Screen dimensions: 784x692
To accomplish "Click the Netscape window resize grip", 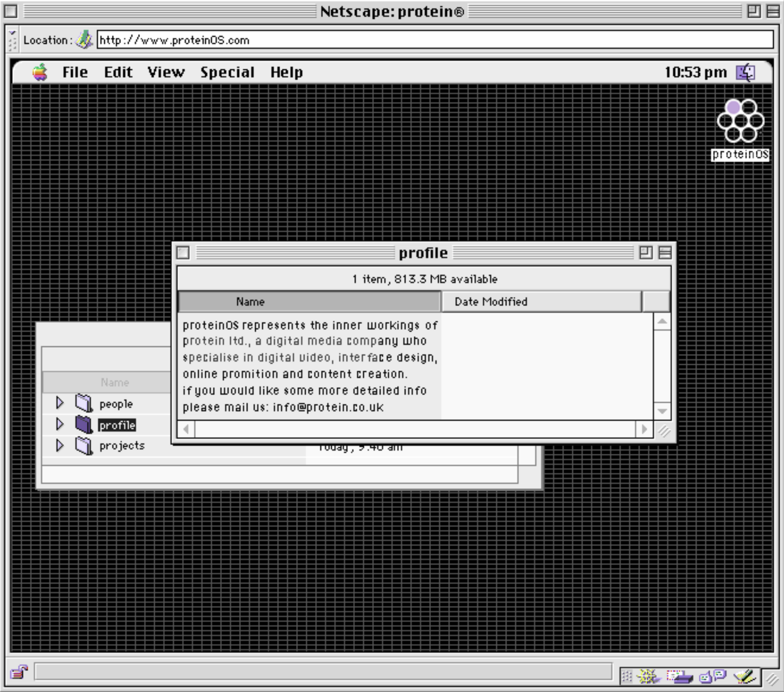I will click(x=772, y=680).
